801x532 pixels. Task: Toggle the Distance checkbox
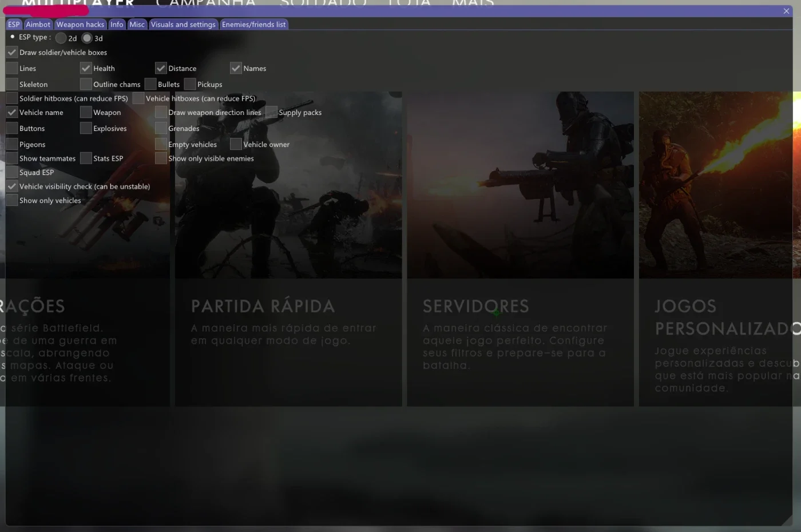pos(161,68)
